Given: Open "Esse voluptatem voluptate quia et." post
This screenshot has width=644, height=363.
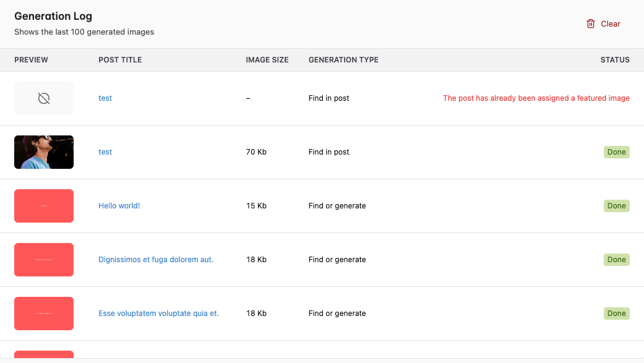Looking at the screenshot, I should point(158,314).
